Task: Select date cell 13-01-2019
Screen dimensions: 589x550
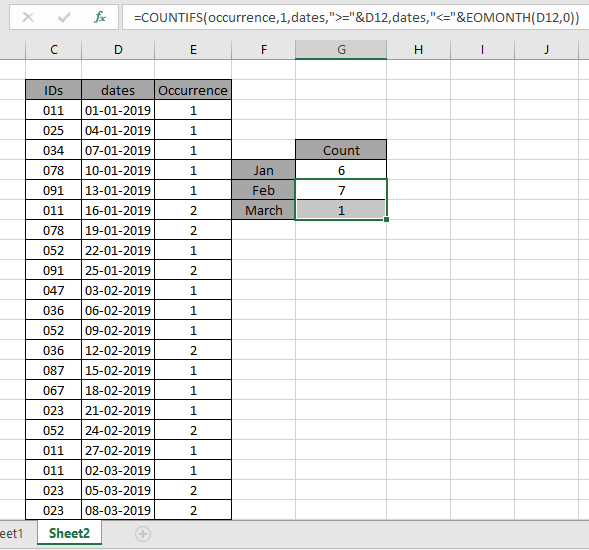Action: tap(118, 190)
